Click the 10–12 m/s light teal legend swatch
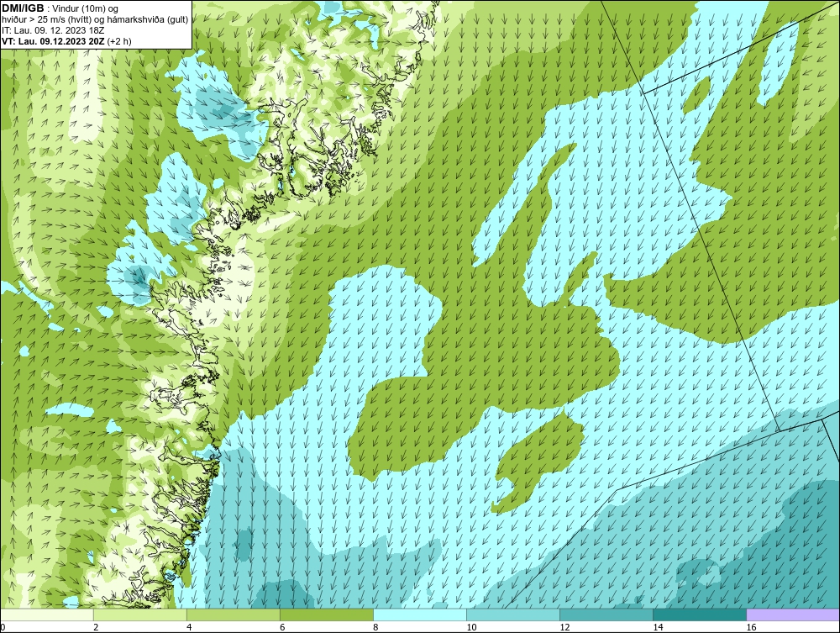This screenshot has width=840, height=633. coord(513,615)
